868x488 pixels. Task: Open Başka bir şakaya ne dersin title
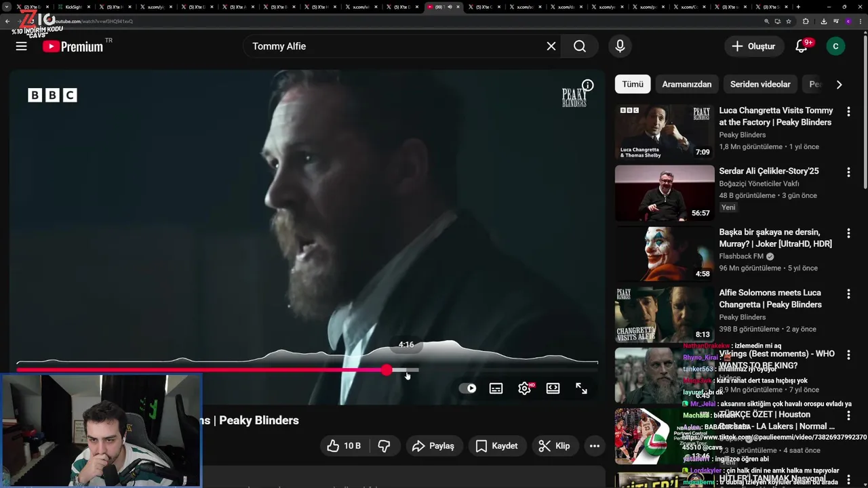[x=776, y=238]
